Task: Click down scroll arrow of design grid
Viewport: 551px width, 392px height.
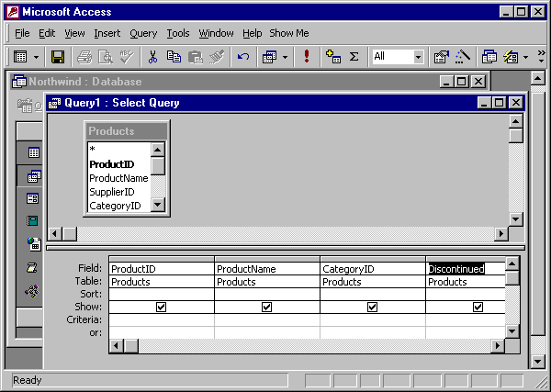Action: tap(512, 331)
